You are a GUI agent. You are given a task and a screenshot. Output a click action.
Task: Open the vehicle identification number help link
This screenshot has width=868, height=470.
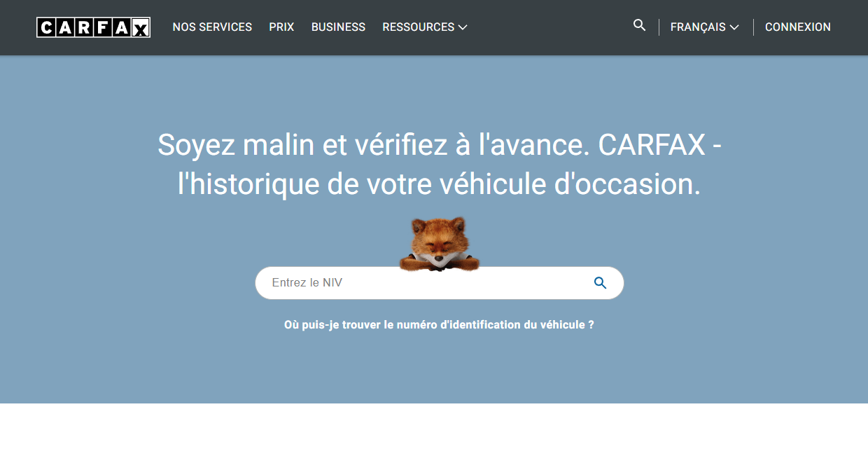439,325
